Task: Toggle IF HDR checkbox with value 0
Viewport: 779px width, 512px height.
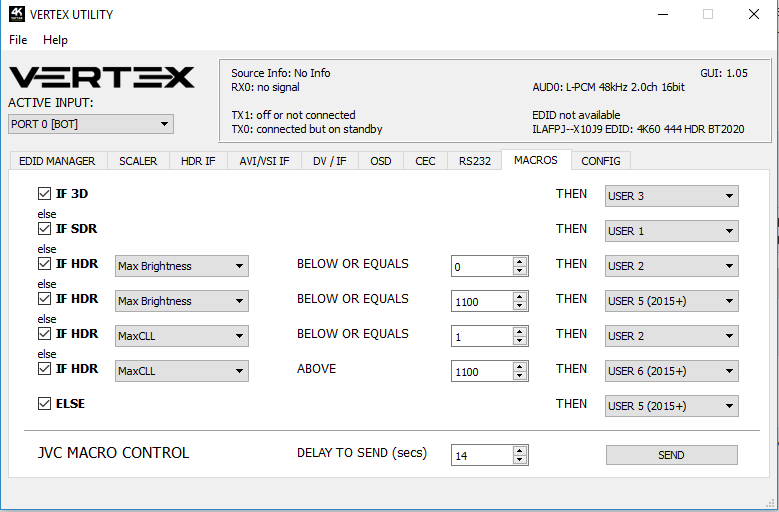Action: coord(44,263)
